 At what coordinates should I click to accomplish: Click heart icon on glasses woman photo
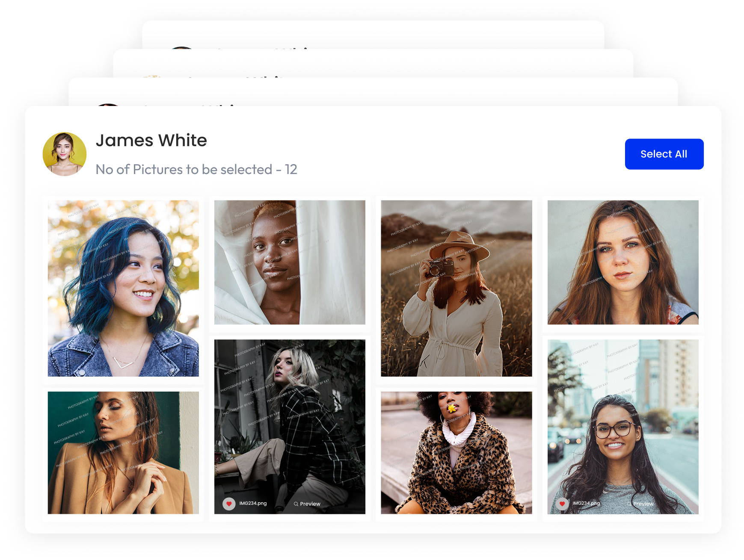click(562, 504)
